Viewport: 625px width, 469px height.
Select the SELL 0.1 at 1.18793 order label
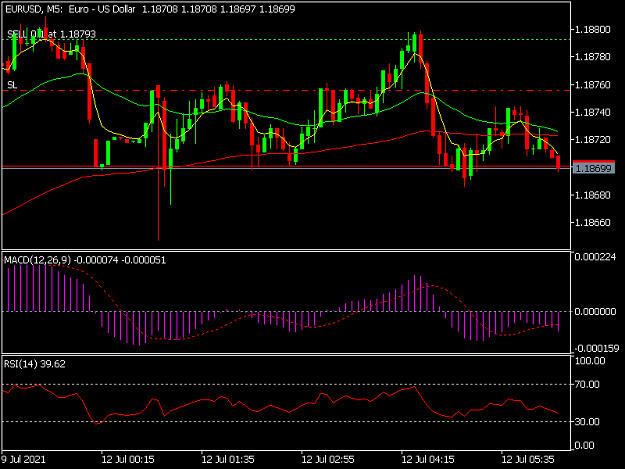pos(51,34)
